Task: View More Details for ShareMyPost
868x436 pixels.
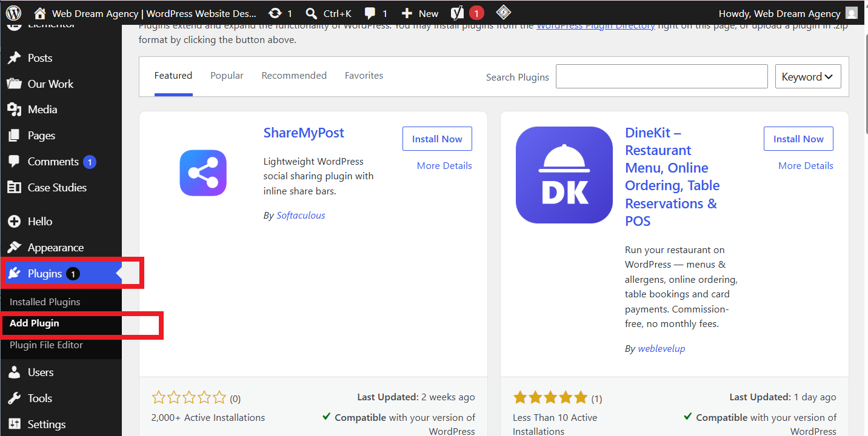Action: pyautogui.click(x=444, y=166)
